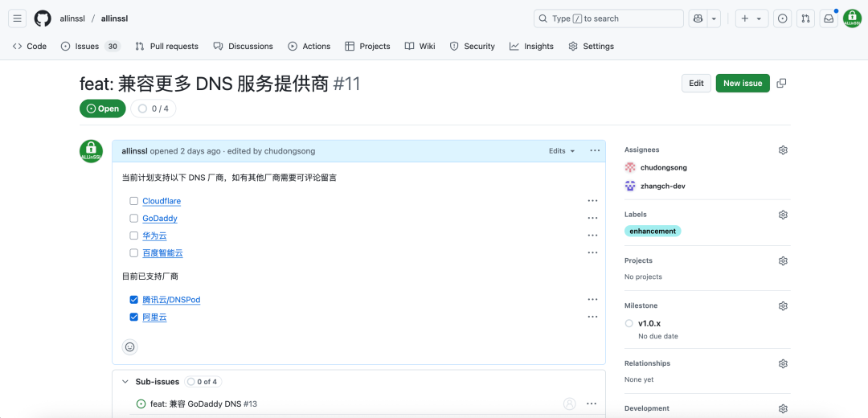The image size is (868, 418).
Task: Open ellipsis menu on Cloudflare row
Action: pyautogui.click(x=593, y=201)
